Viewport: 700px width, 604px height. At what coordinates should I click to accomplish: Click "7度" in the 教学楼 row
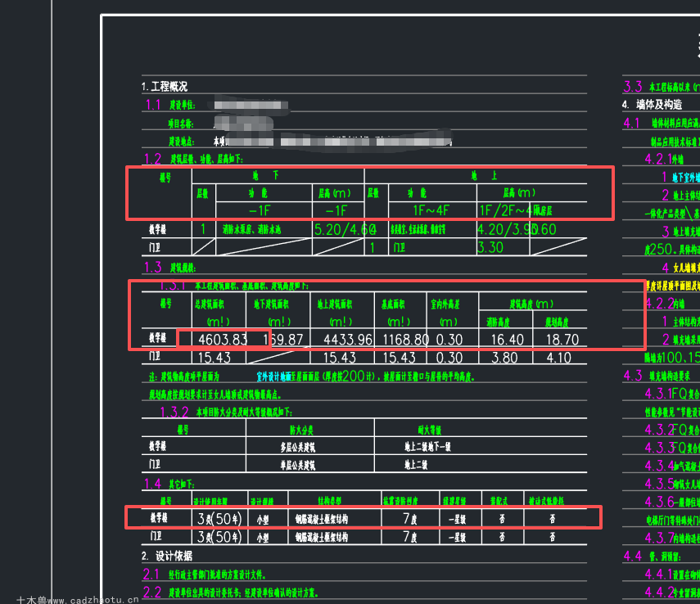click(x=410, y=519)
